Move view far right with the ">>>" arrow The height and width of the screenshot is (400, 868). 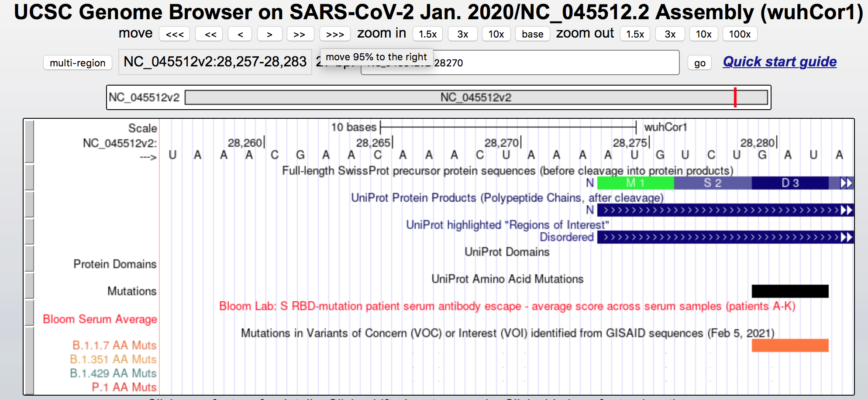click(x=334, y=34)
